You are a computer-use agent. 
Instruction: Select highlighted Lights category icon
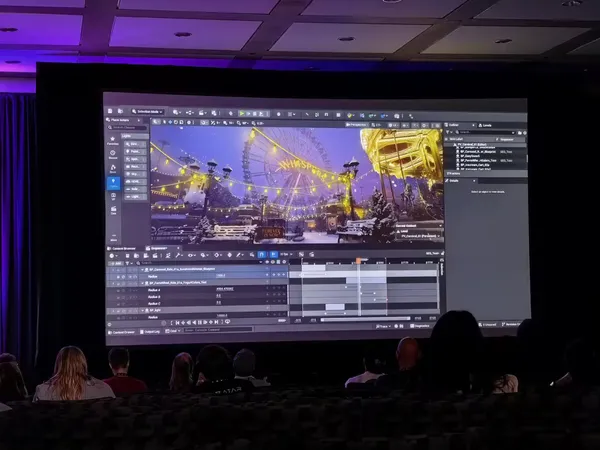tap(113, 183)
